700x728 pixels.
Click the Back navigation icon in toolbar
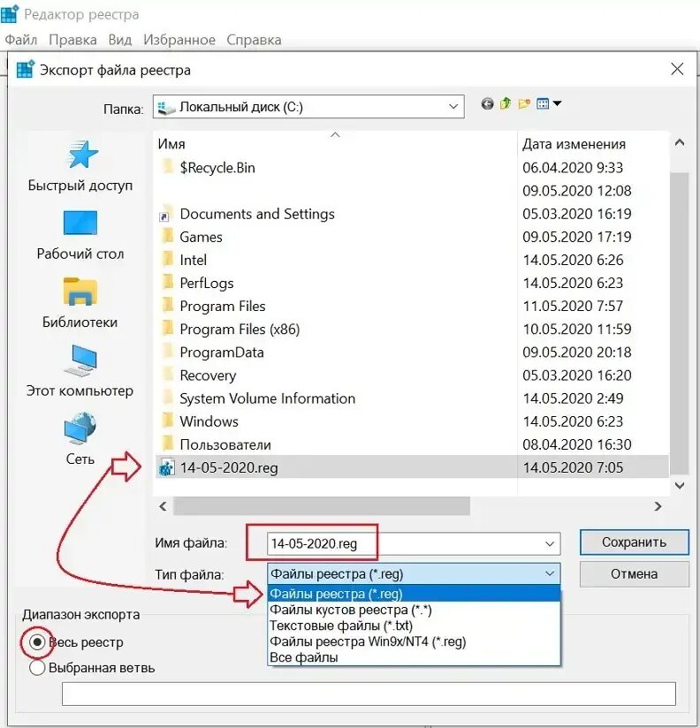pos(487,103)
